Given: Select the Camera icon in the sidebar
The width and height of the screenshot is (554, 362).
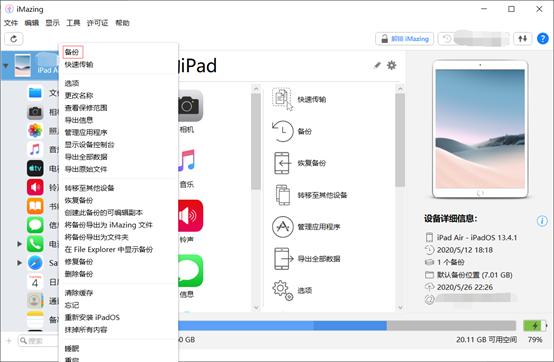Looking at the screenshot, I should click(35, 112).
